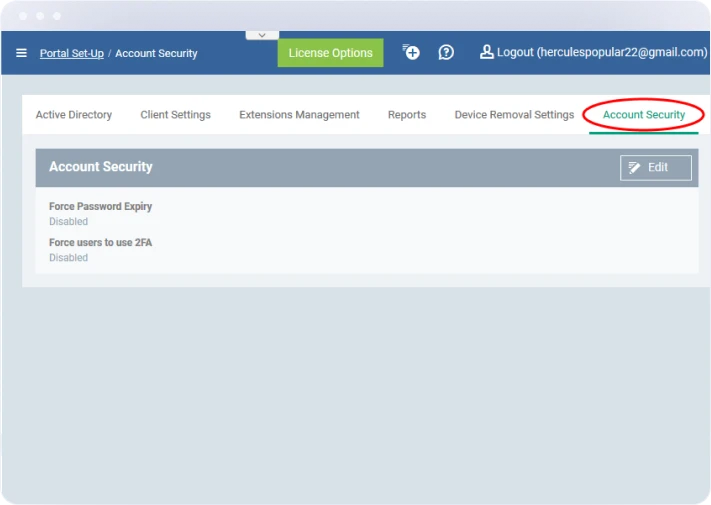Go to Portal Set-Up breadcrumb link
This screenshot has width=711, height=505.
click(71, 53)
